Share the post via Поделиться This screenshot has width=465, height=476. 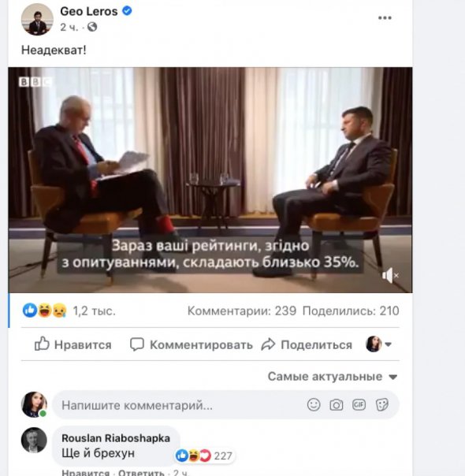pyautogui.click(x=307, y=344)
